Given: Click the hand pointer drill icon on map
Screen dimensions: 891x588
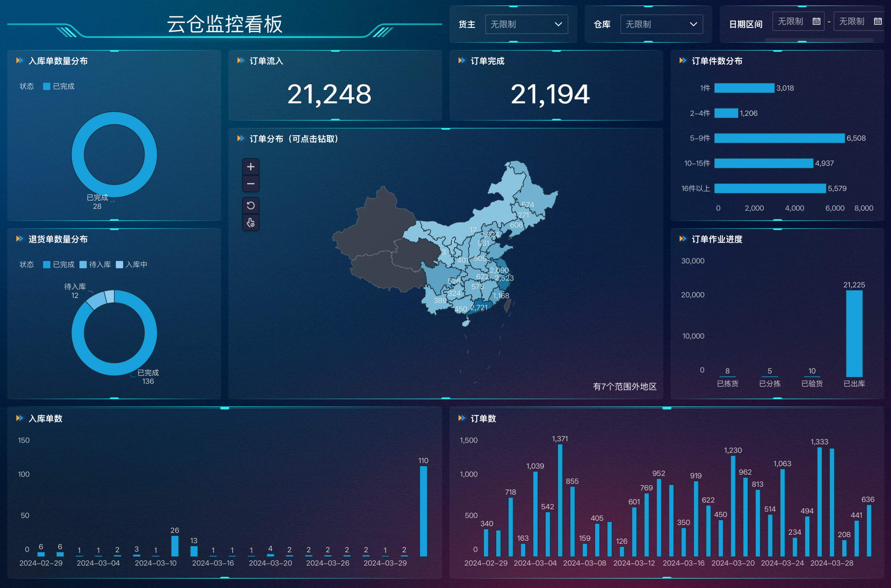Looking at the screenshot, I should click(251, 222).
